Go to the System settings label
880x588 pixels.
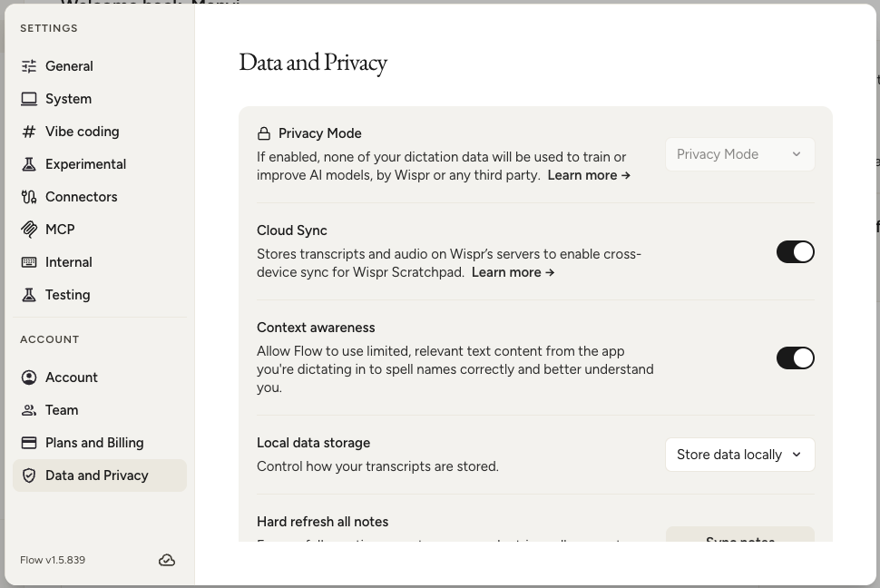[68, 99]
